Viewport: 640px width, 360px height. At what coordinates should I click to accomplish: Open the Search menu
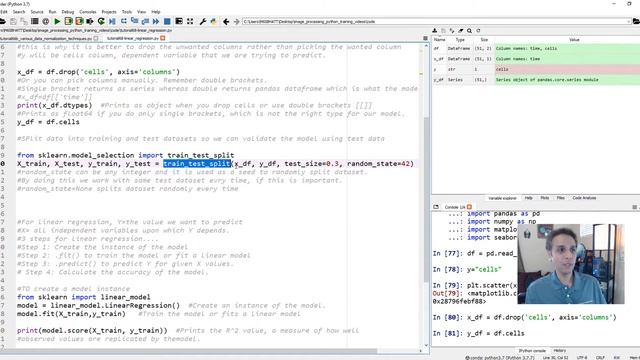click(19, 12)
